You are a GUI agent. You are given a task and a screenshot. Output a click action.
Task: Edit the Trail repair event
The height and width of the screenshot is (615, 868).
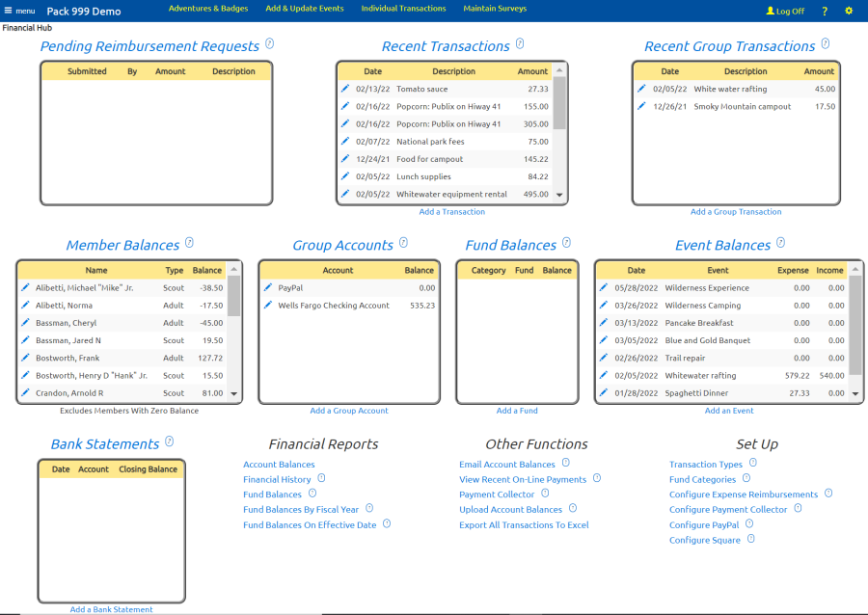604,358
